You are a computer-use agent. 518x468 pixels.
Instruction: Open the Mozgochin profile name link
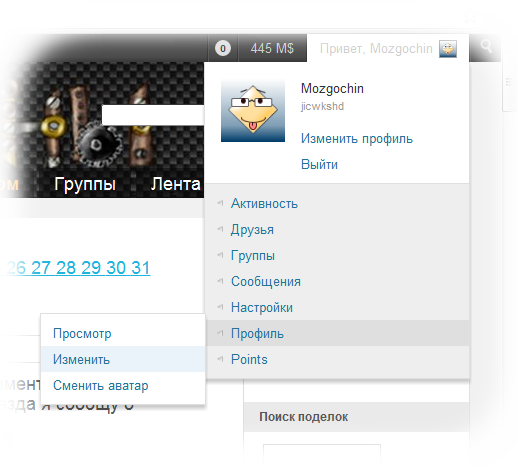click(x=332, y=89)
